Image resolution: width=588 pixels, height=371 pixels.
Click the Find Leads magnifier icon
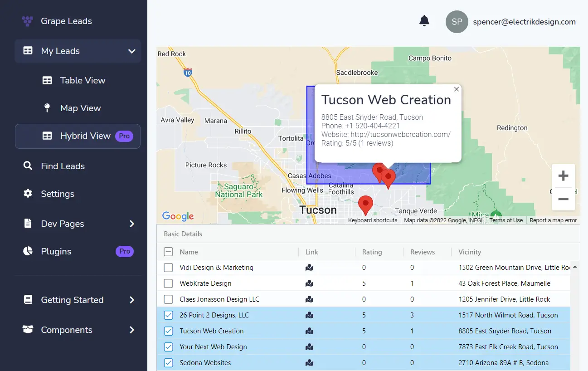pyautogui.click(x=28, y=166)
